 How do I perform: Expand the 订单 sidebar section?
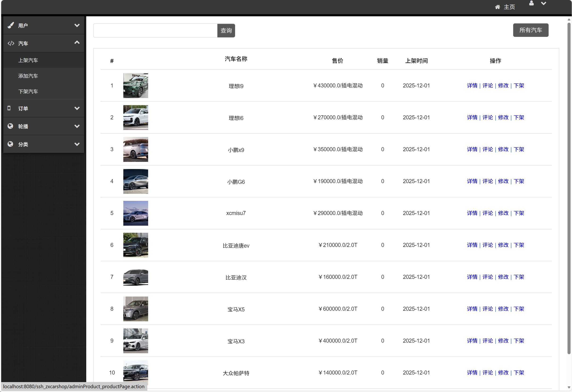coord(77,108)
